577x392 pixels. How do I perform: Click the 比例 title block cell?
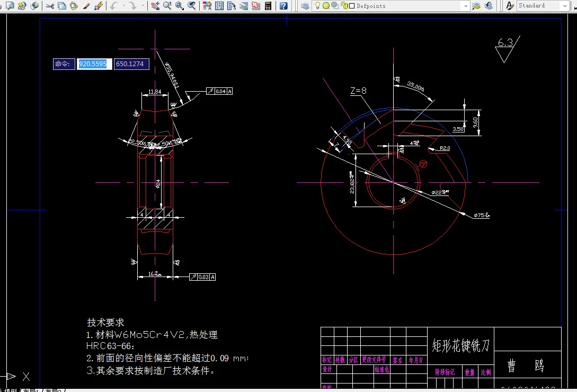pos(486,372)
